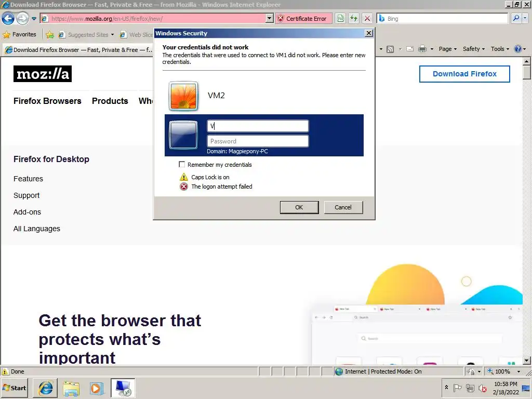532x399 pixels.
Task: Open the Add-ons link
Action: pos(27,212)
